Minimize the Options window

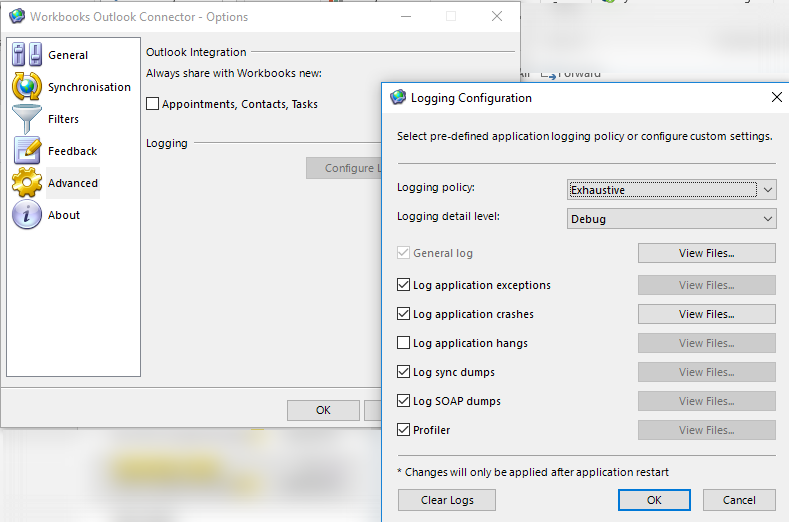tap(406, 16)
